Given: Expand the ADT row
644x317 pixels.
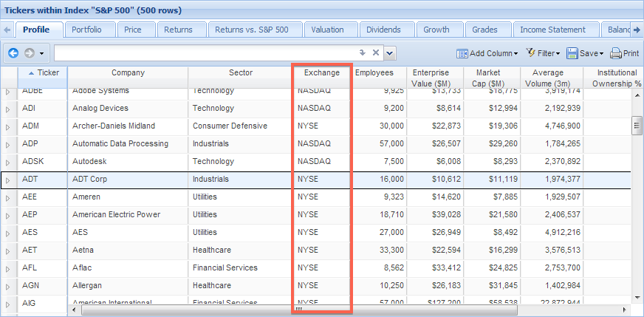Looking at the screenshot, I should (8, 180).
